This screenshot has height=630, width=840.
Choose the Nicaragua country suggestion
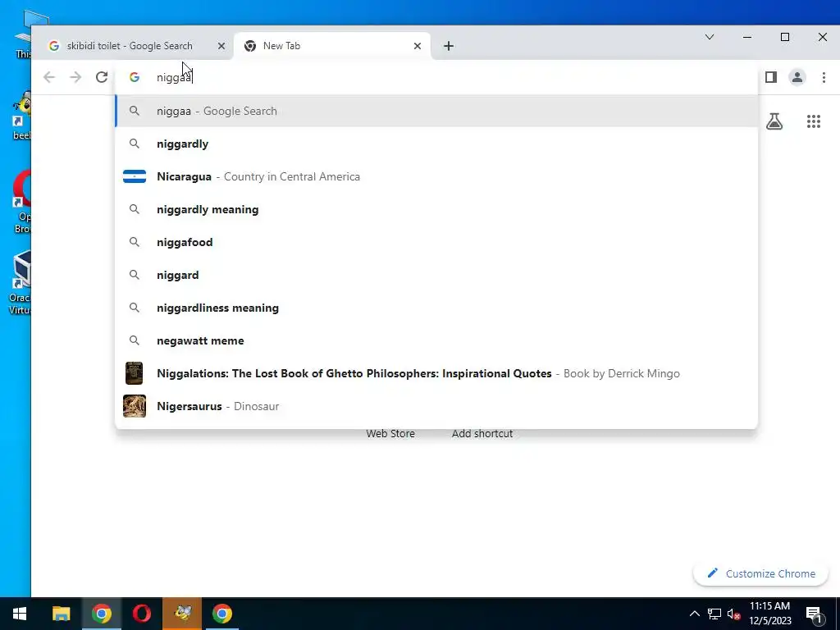coord(436,177)
